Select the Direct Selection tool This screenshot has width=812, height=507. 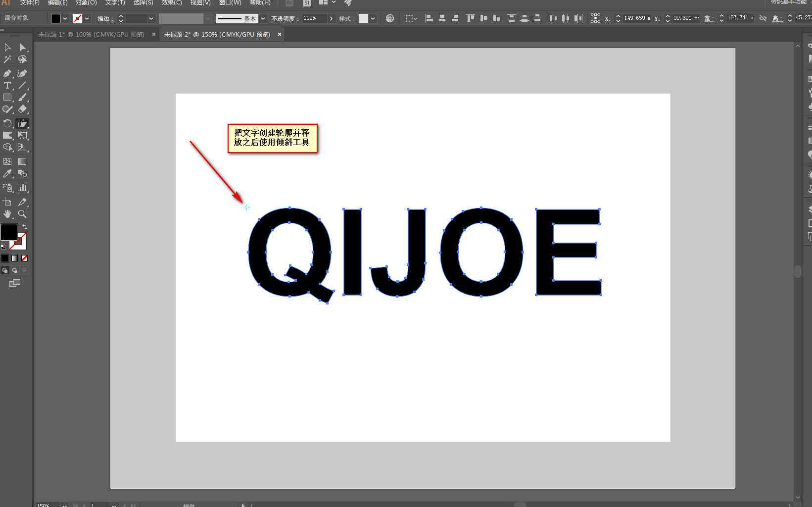(x=22, y=48)
